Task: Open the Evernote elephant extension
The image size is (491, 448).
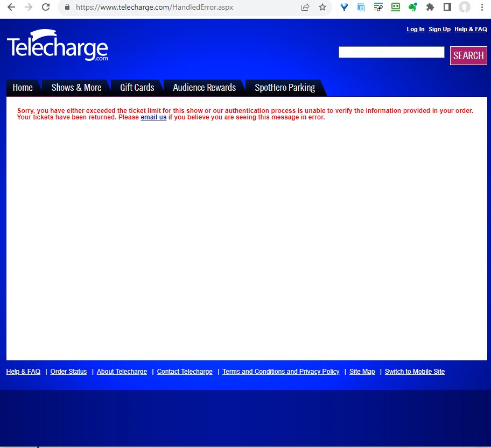Action: [413, 7]
